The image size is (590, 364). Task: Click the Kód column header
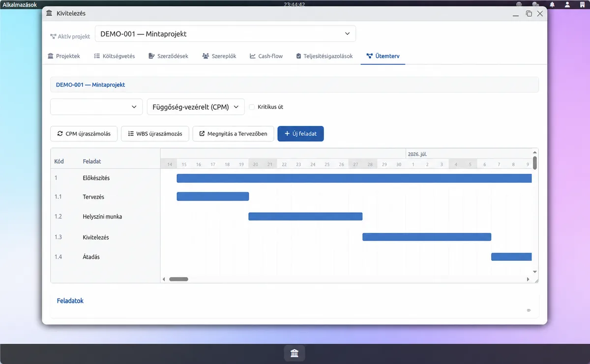coord(59,161)
